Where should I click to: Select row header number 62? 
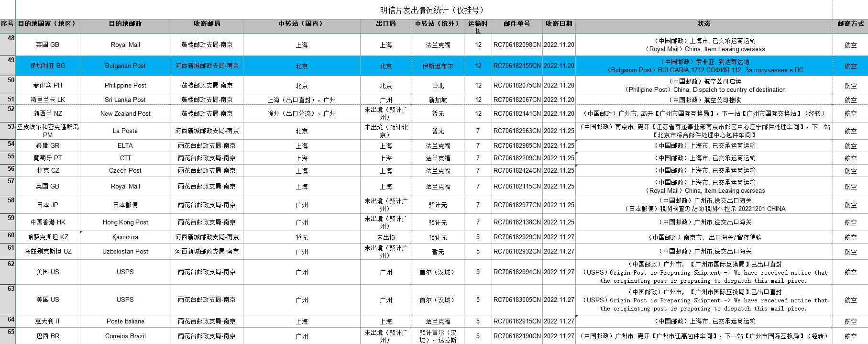click(x=8, y=272)
